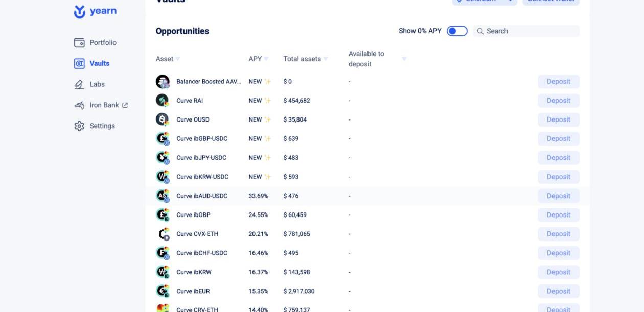Viewport: 644px width, 312px height.
Task: Click the Curve ibJPY-USDC asset icon
Action: pos(163,158)
